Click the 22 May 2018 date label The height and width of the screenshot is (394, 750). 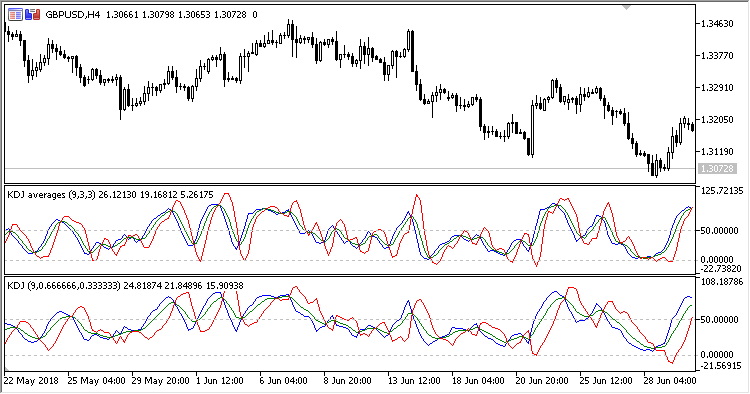[31, 381]
